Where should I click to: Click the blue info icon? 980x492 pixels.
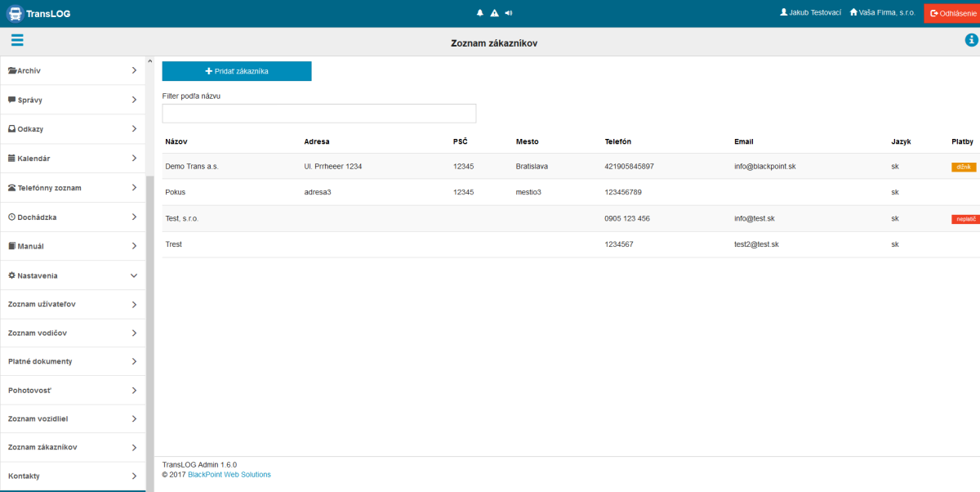[x=971, y=41]
